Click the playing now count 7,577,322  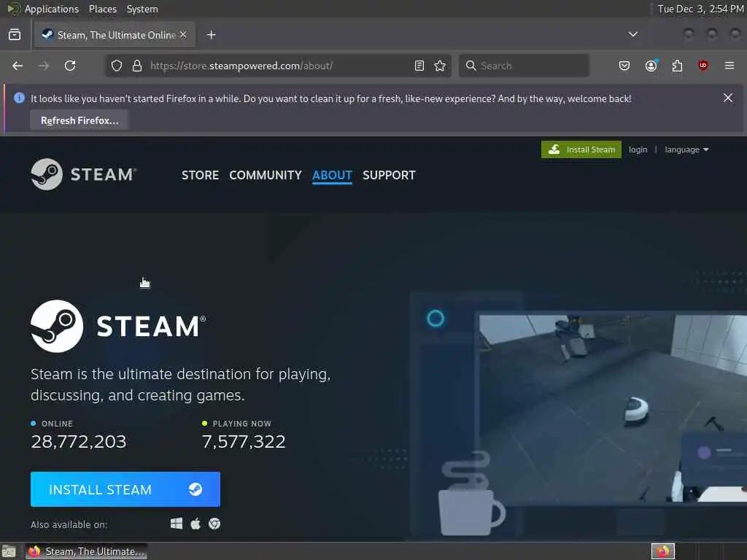click(244, 441)
